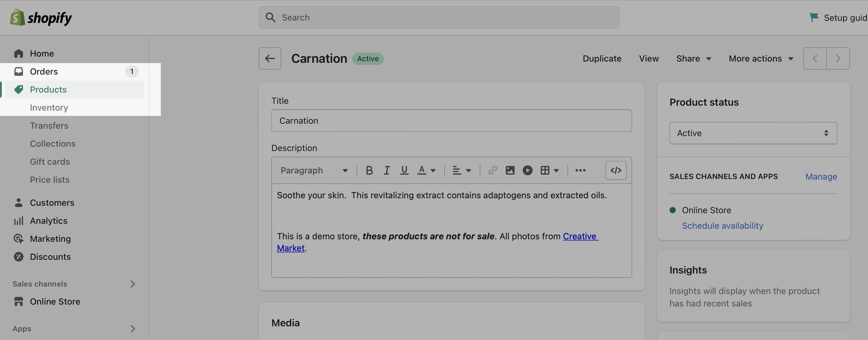Change the Product status Active dropdown
Screen dimensions: 868x340
753,133
